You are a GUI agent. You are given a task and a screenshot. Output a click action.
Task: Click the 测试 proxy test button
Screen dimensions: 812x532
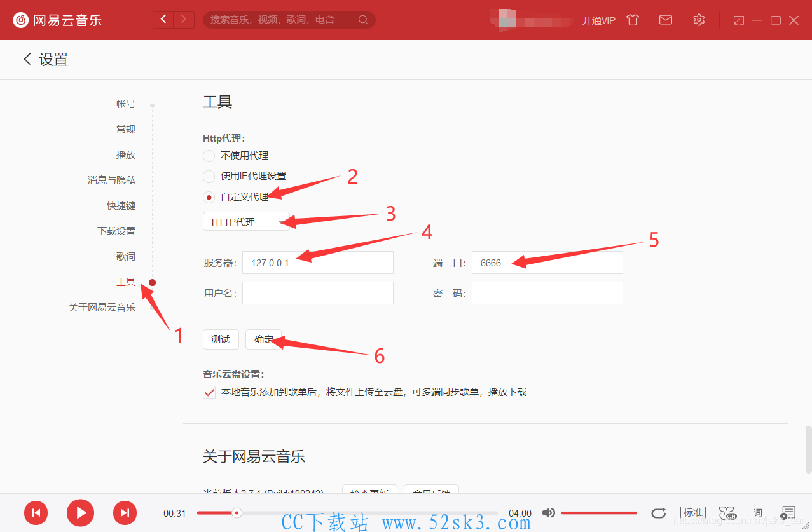221,339
